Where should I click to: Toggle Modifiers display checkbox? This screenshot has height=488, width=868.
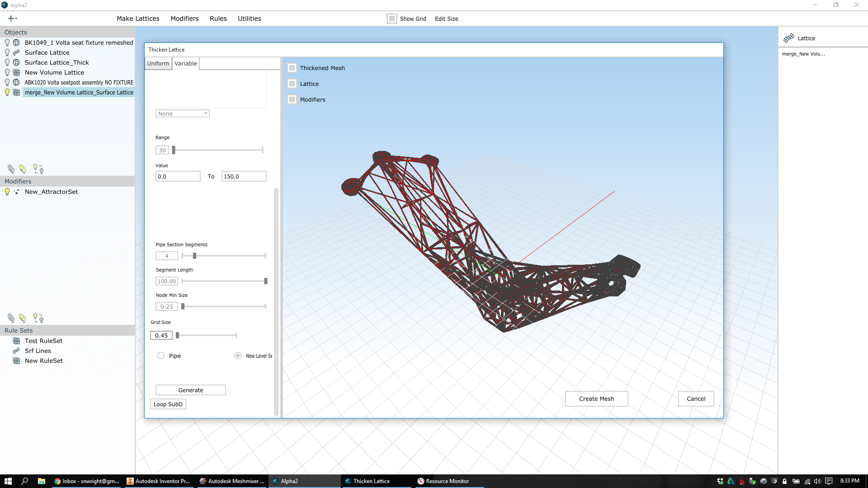coord(292,99)
